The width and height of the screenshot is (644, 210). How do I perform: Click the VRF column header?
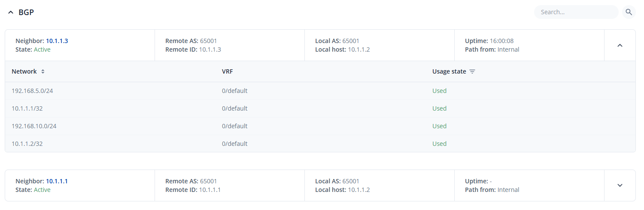[x=227, y=71]
